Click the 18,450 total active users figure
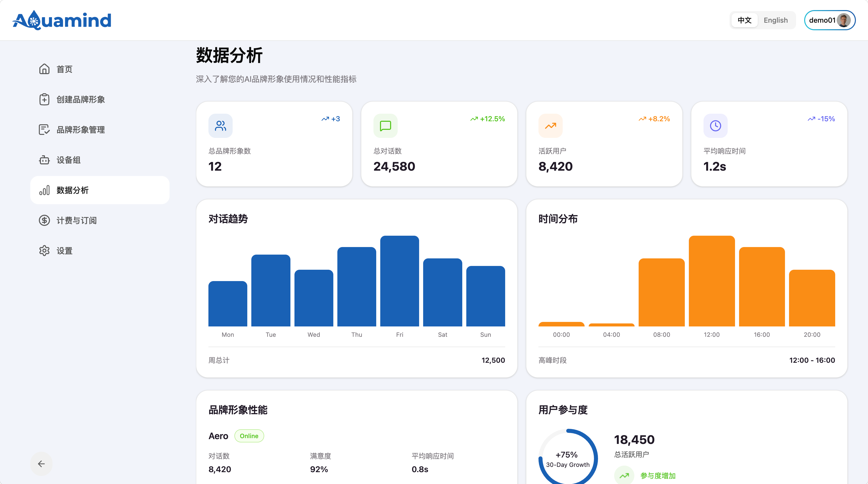This screenshot has height=484, width=868. click(x=635, y=440)
